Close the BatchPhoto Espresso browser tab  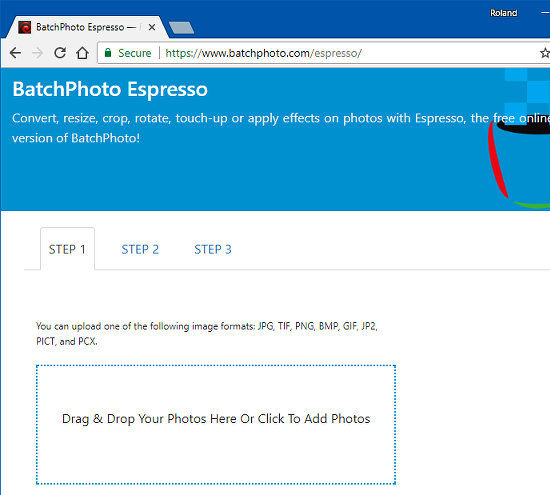point(152,27)
